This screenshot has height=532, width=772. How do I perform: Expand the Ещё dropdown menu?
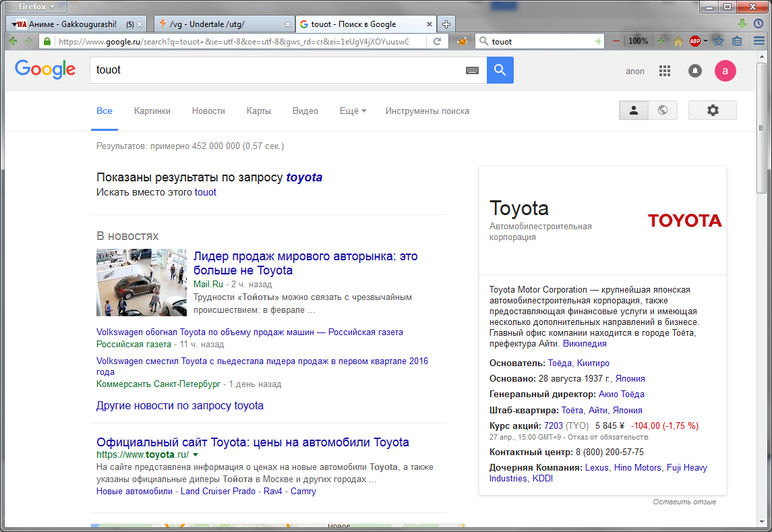(353, 111)
